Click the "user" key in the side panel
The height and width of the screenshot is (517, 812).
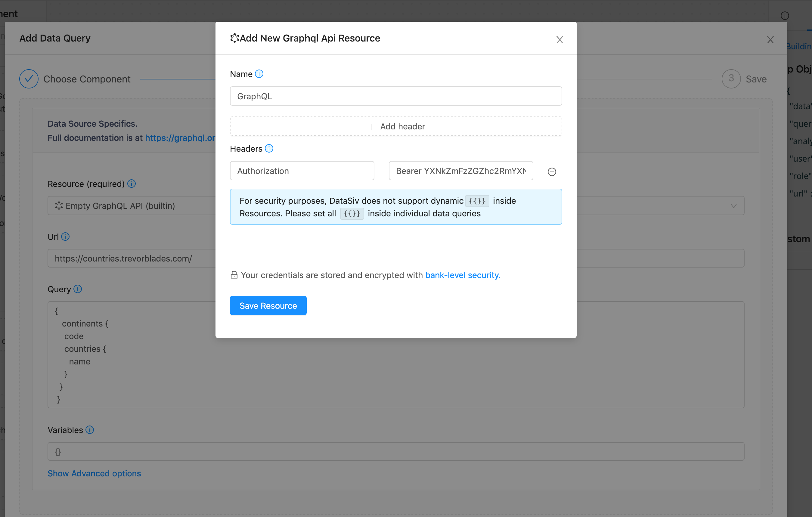pyautogui.click(x=800, y=159)
